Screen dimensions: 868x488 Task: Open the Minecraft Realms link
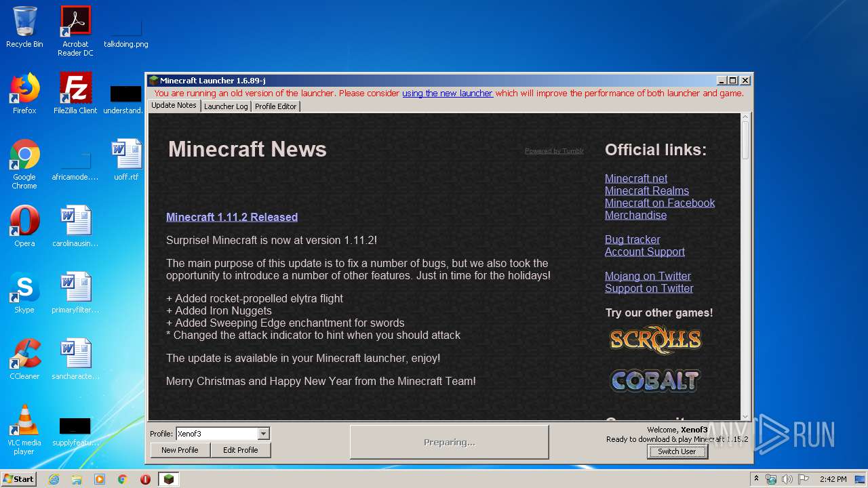pos(647,190)
